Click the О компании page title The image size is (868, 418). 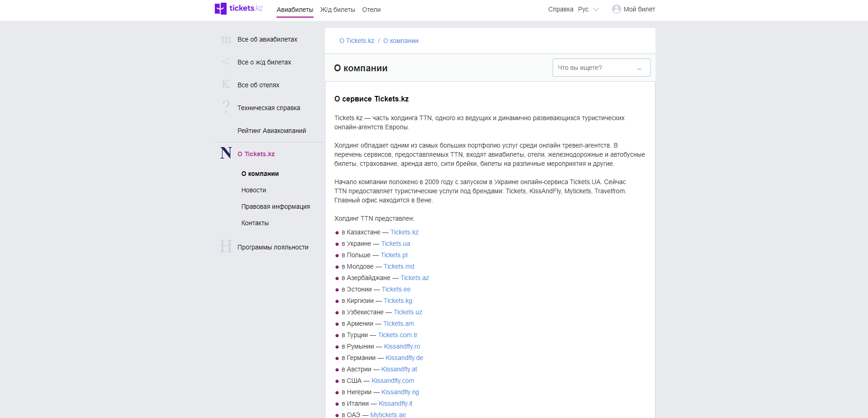361,68
